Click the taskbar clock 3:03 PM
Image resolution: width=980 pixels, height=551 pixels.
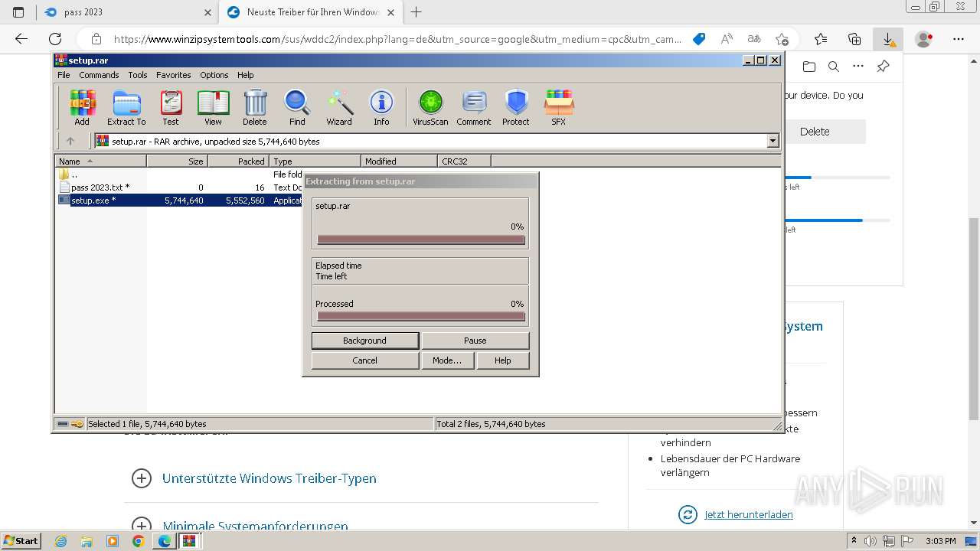pos(940,541)
